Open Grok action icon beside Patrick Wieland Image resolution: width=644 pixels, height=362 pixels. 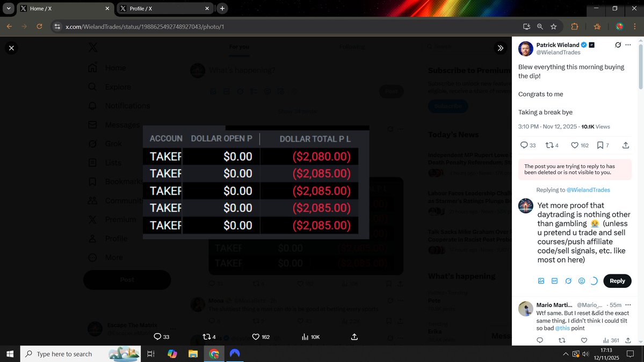point(618,45)
